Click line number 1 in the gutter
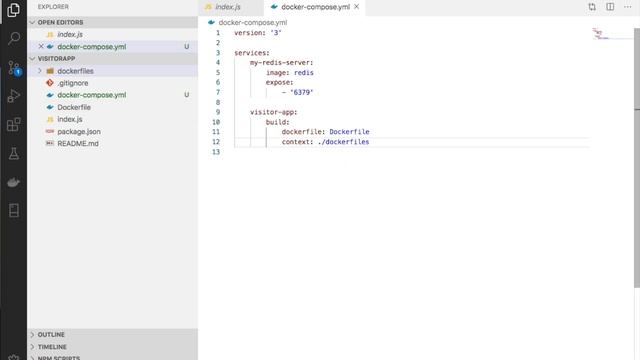 coord(218,33)
